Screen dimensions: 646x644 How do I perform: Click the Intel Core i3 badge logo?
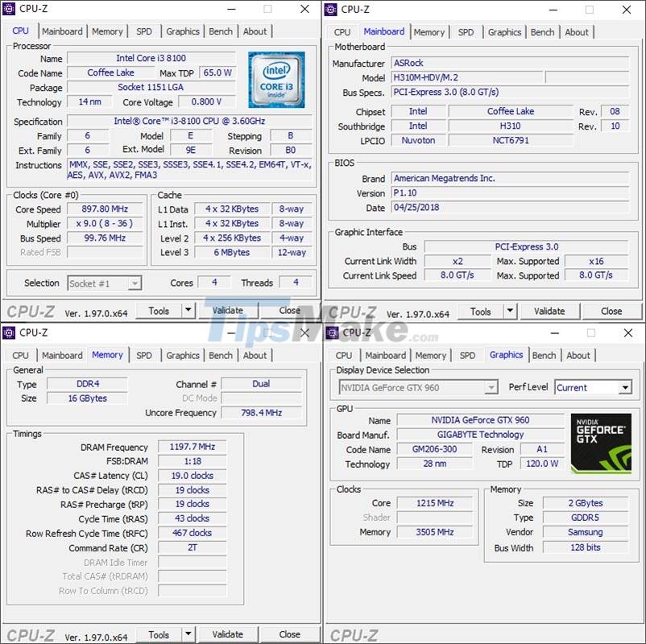coord(277,79)
